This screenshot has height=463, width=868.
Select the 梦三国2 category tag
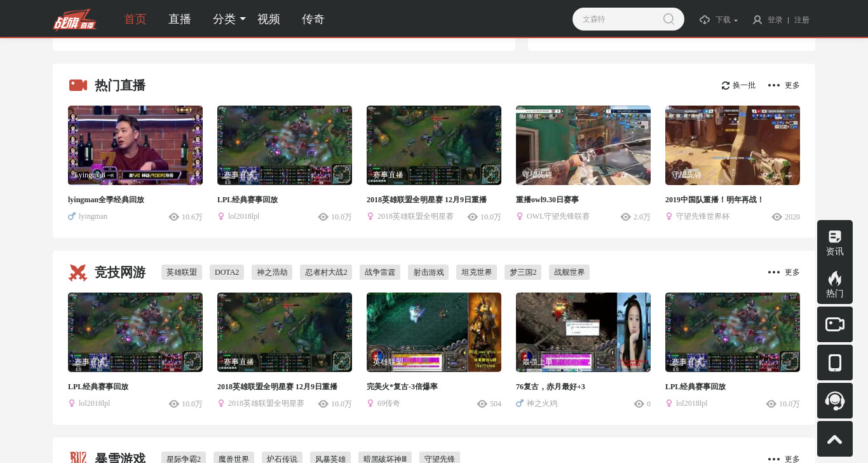click(x=523, y=272)
